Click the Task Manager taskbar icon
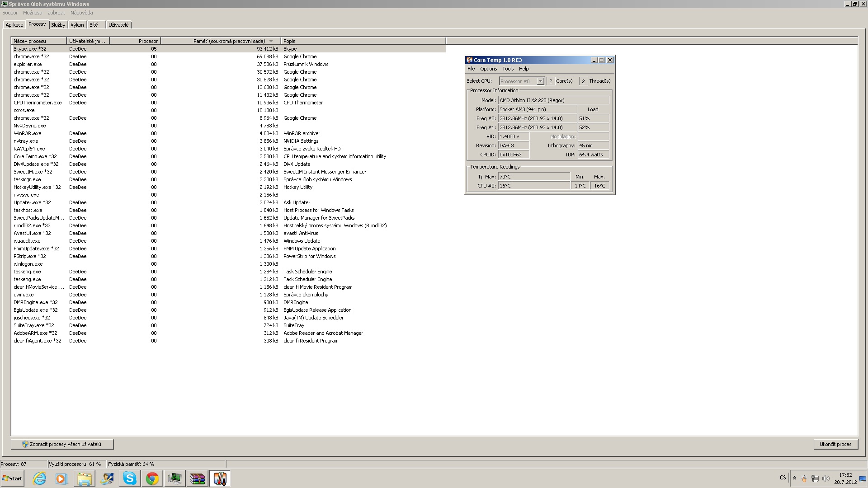Viewport: 868px width, 488px height. 175,479
